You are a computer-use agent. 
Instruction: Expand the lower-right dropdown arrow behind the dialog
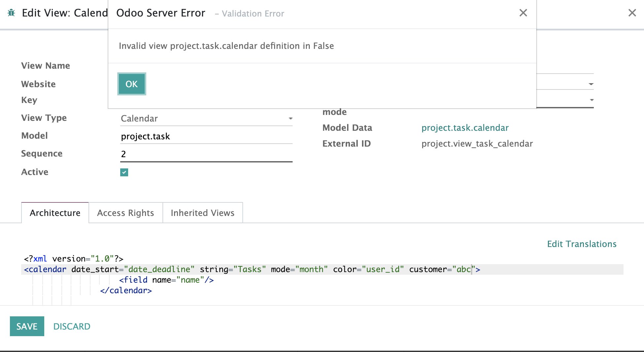coord(592,100)
